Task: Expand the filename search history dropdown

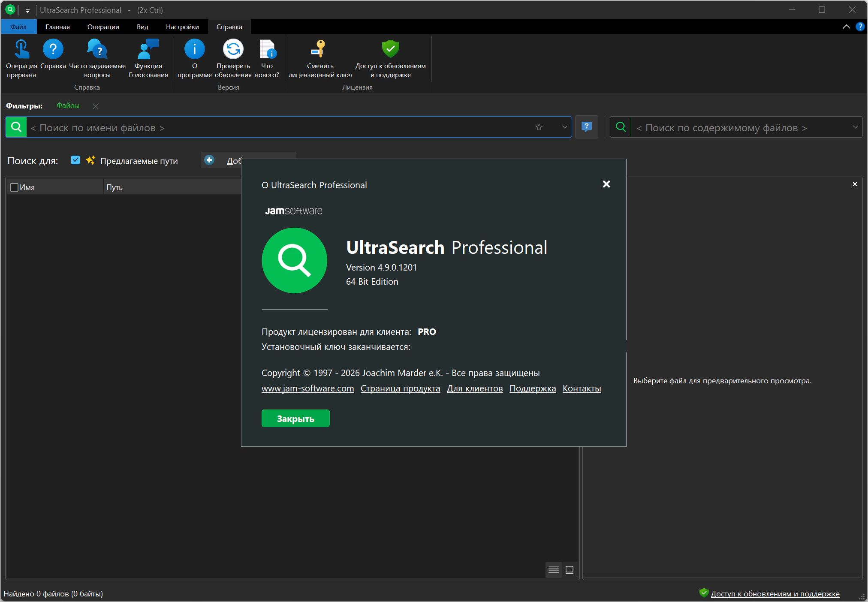Action: pyautogui.click(x=564, y=127)
